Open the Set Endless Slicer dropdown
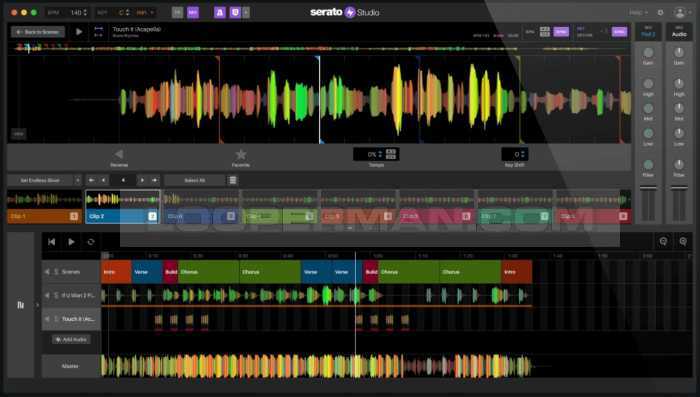This screenshot has width=700, height=397. [44, 180]
